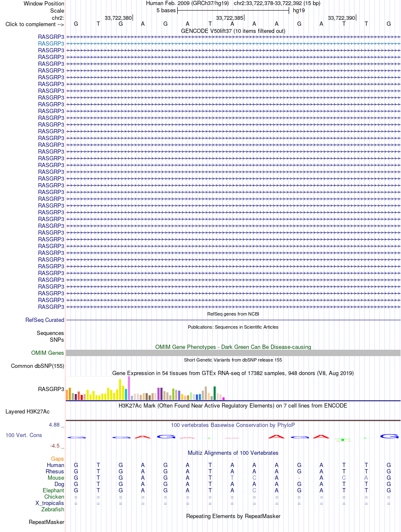Select the 'X_tropicalis' species row label
Image resolution: width=401 pixels, height=532 pixels.
coord(50,503)
